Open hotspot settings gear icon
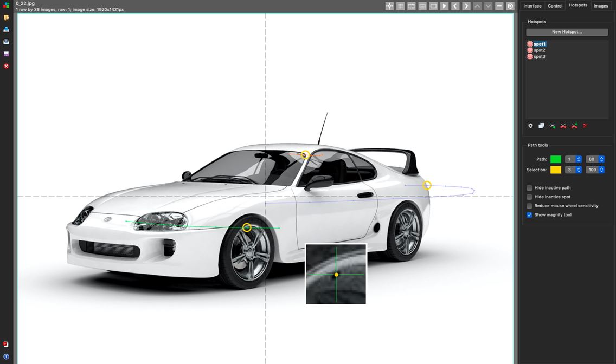616x364 pixels. [x=530, y=126]
